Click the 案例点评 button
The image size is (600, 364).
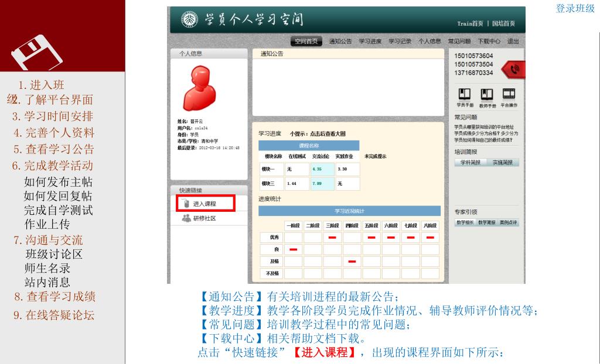(x=508, y=222)
